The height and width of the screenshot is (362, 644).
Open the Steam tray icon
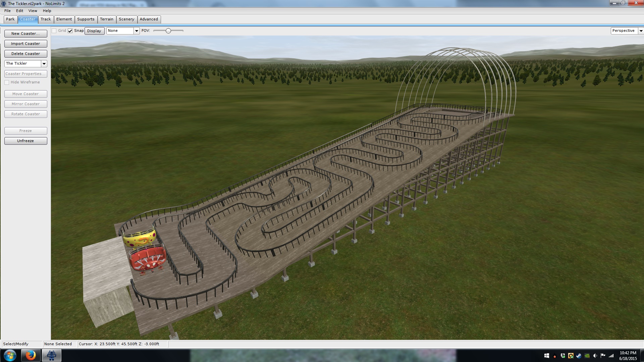(579, 356)
